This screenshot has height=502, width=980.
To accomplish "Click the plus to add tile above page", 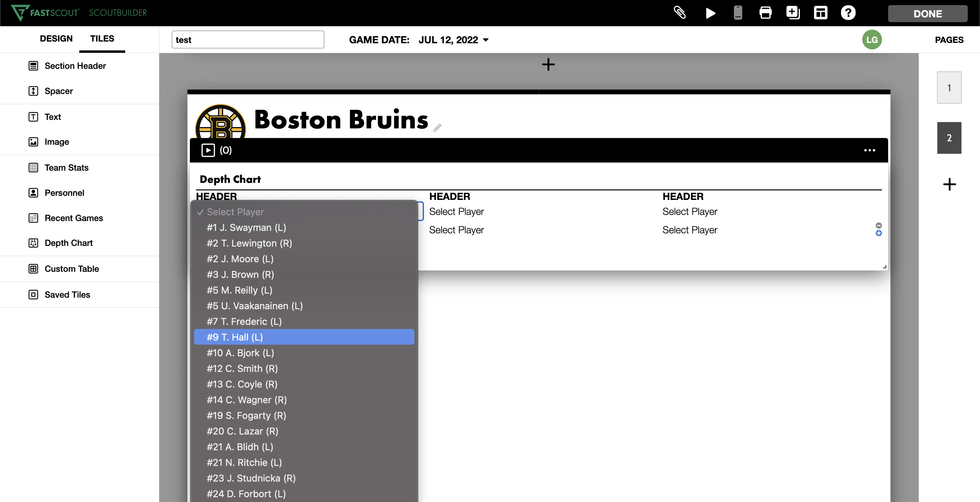I will click(x=548, y=64).
